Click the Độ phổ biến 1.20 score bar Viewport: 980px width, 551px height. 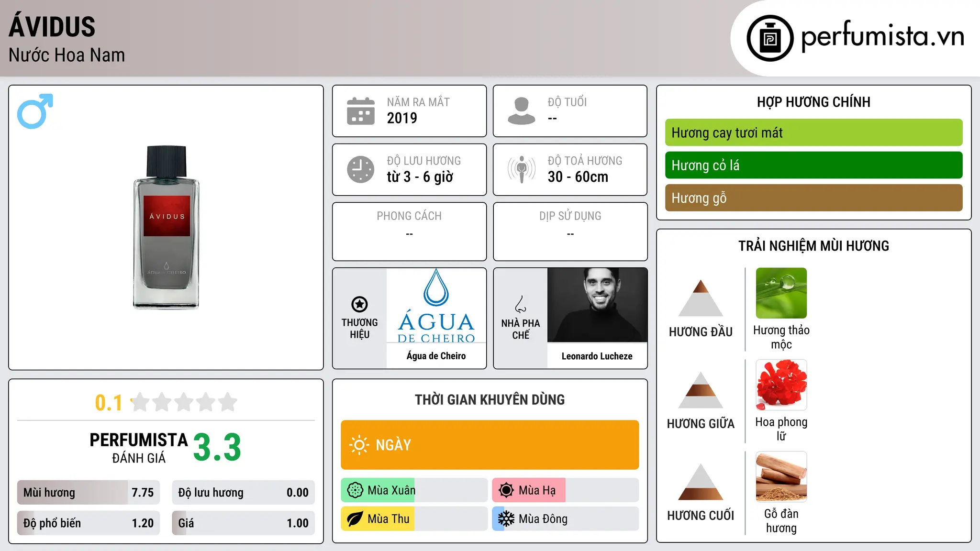click(89, 523)
